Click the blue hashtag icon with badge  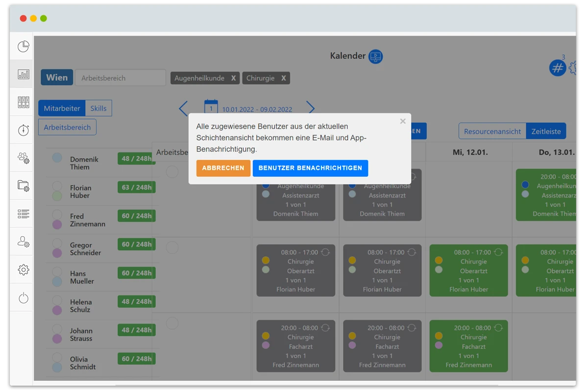click(x=557, y=68)
